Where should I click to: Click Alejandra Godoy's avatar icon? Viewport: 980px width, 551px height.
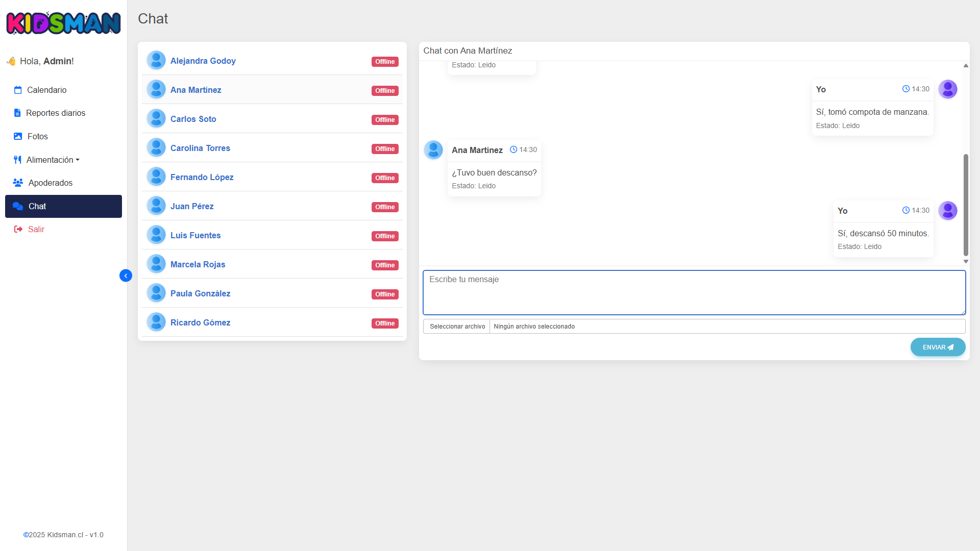(156, 60)
